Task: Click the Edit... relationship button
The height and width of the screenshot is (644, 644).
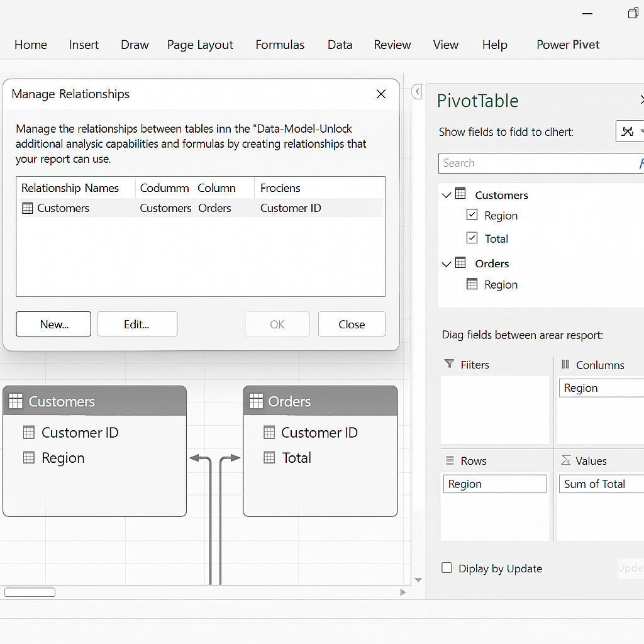Action: point(138,324)
